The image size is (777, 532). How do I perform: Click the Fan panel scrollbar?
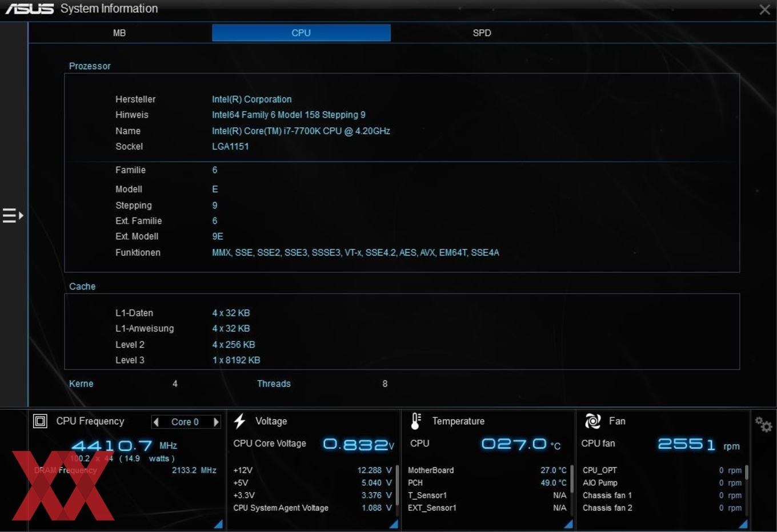tap(747, 473)
